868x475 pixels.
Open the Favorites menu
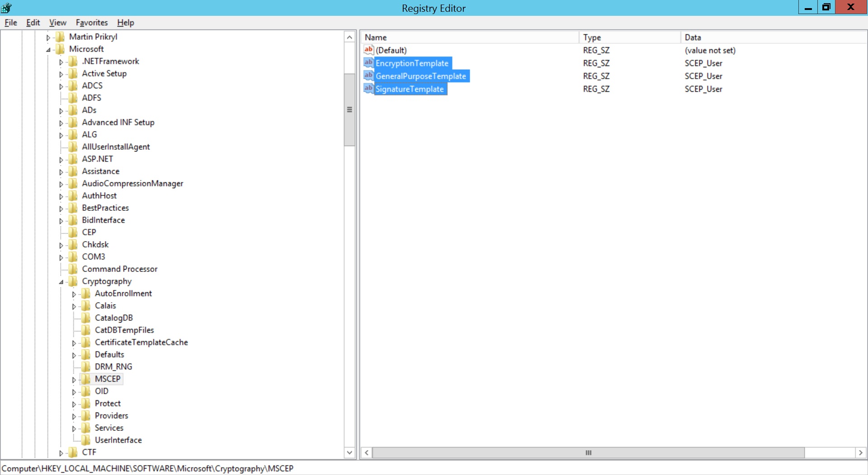(x=91, y=23)
